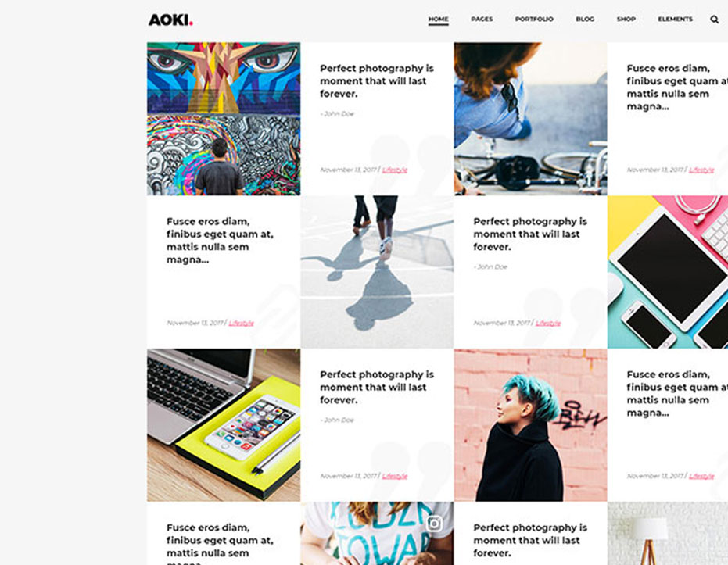
Task: View the teal-haired woman photo
Action: 530,425
